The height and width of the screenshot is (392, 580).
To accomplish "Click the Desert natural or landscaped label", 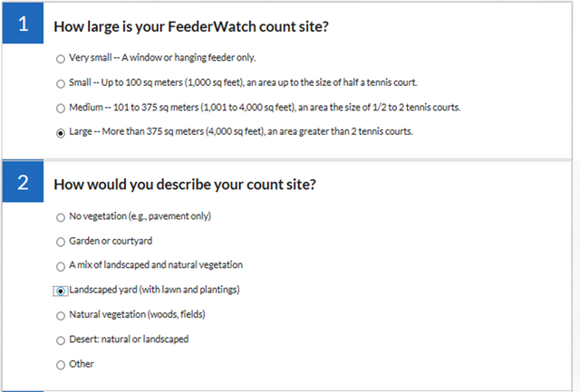I will tap(129, 340).
